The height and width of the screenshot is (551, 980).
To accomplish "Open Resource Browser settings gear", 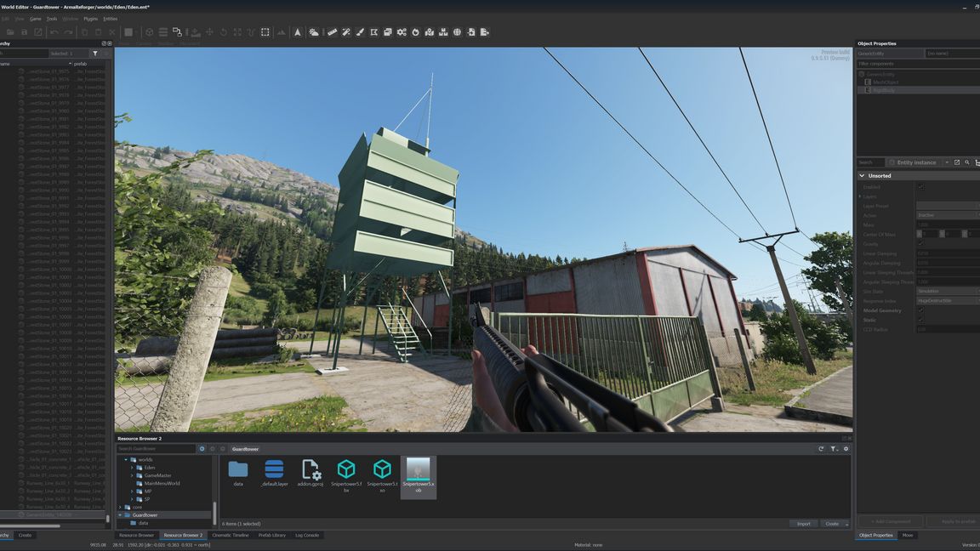I will point(846,449).
